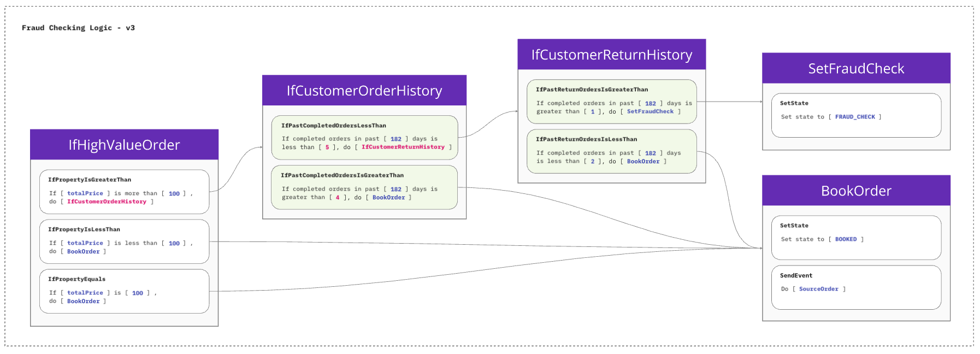980x354 pixels.
Task: Click the pink IfCustomerOrderHistory link in IfPropertyIsGreaterThan
Action: pyautogui.click(x=107, y=202)
